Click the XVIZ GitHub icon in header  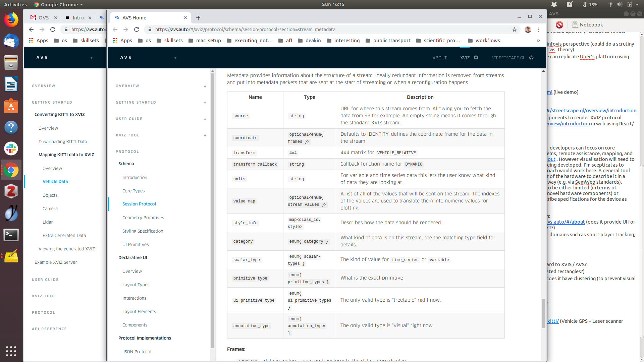click(x=476, y=58)
